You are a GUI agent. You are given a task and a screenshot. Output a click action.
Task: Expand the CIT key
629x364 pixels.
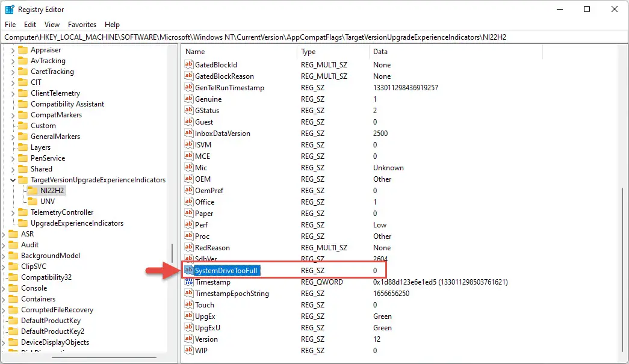pos(13,82)
